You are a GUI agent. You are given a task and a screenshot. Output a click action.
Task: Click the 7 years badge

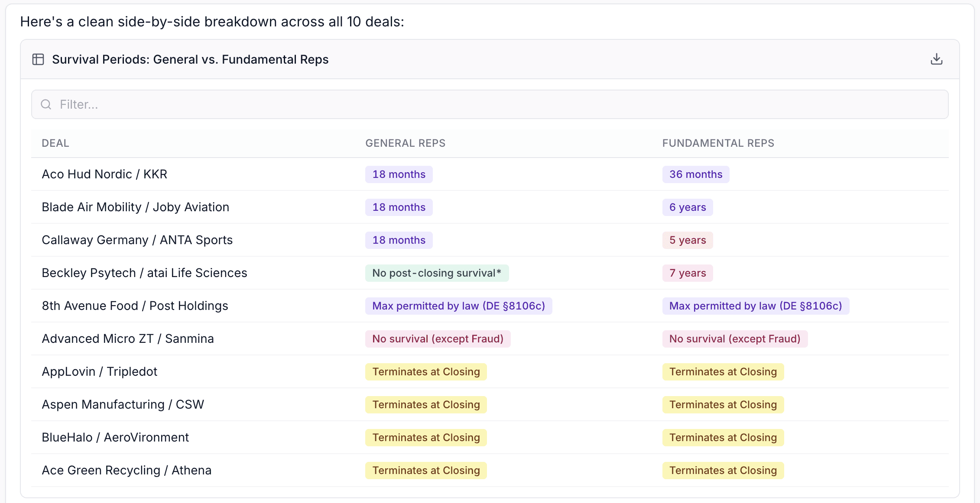(687, 273)
